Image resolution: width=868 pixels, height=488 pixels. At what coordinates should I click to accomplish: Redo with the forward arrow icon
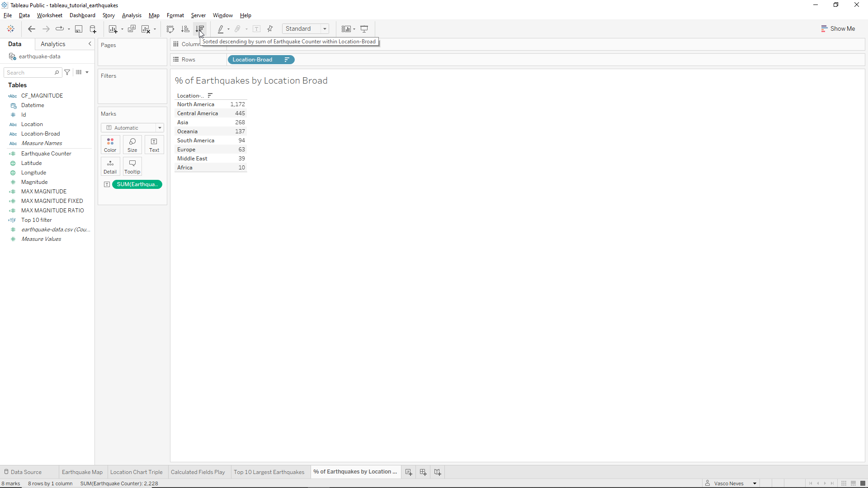click(x=46, y=29)
